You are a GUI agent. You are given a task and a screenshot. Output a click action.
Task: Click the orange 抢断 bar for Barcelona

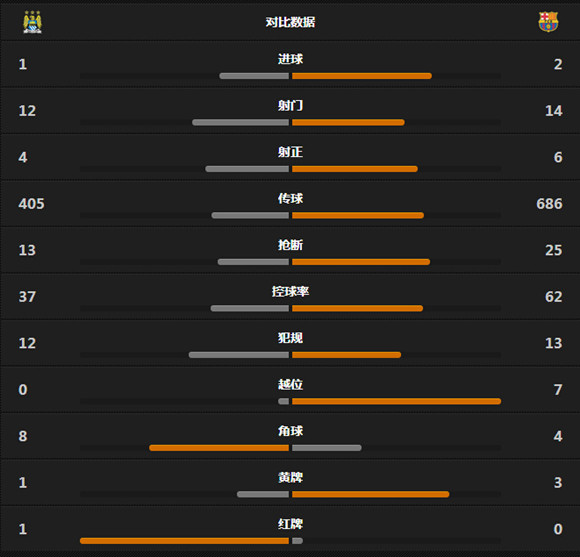[x=361, y=262]
